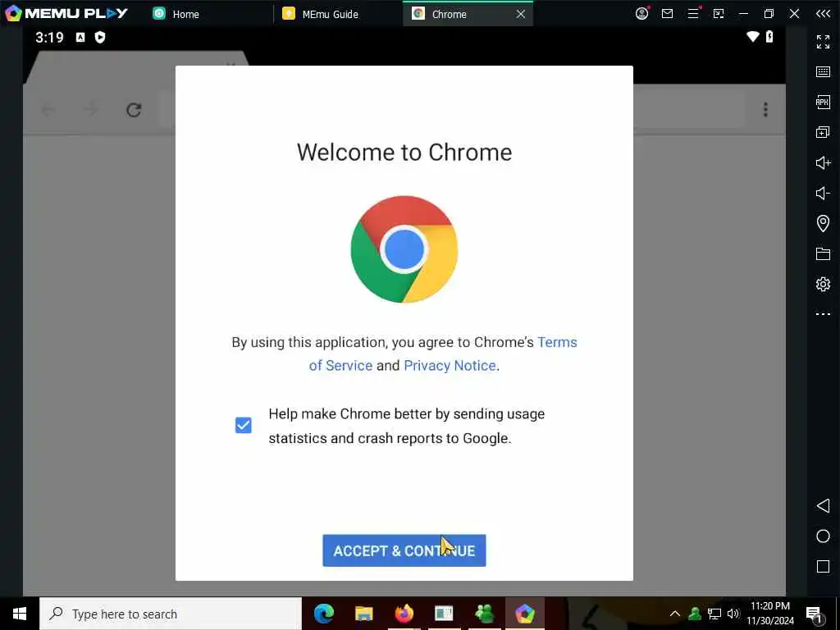Open Chrome's three-dot menu
The image size is (840, 630).
pyautogui.click(x=765, y=110)
